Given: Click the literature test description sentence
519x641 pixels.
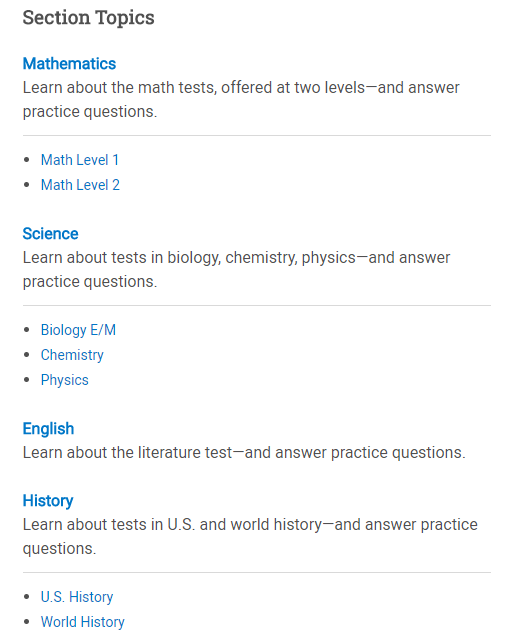Looking at the screenshot, I should click(244, 453).
